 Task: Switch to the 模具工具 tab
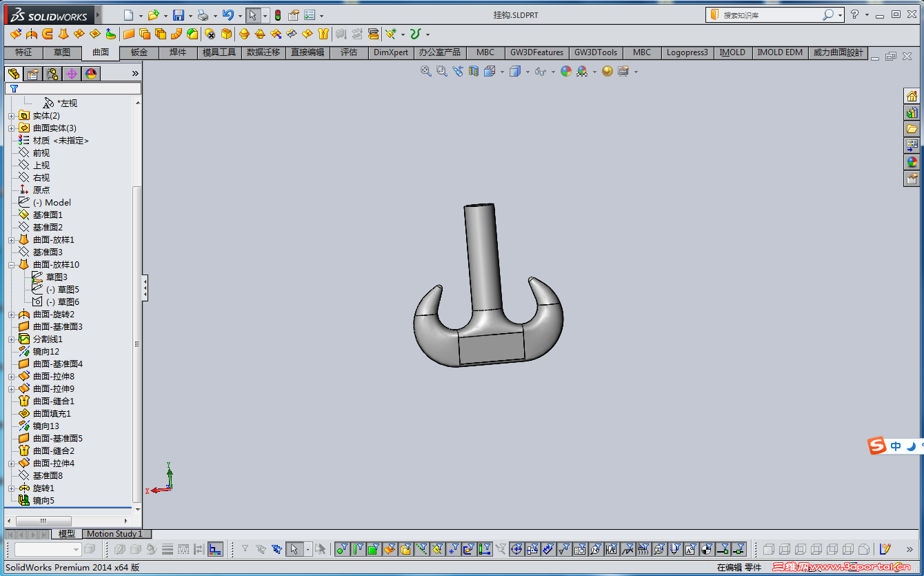click(x=219, y=52)
